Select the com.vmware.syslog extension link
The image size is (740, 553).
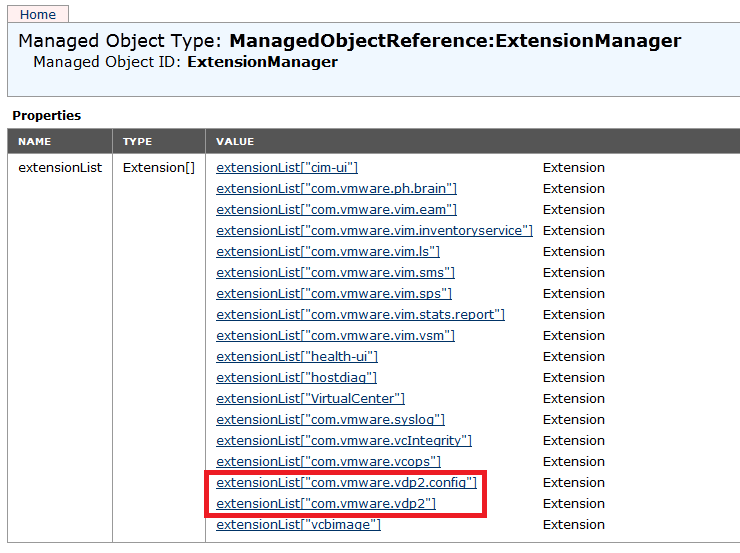[x=330, y=420]
